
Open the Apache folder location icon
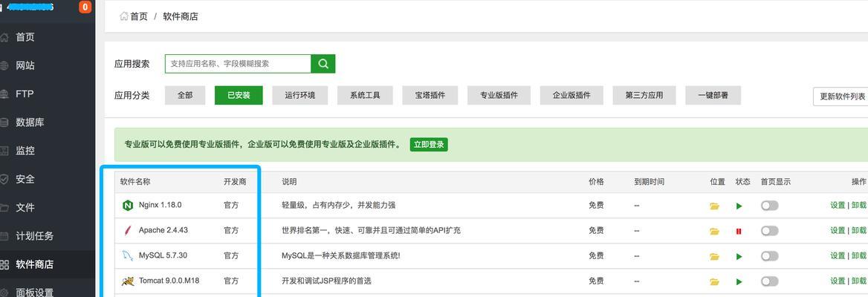tap(715, 231)
